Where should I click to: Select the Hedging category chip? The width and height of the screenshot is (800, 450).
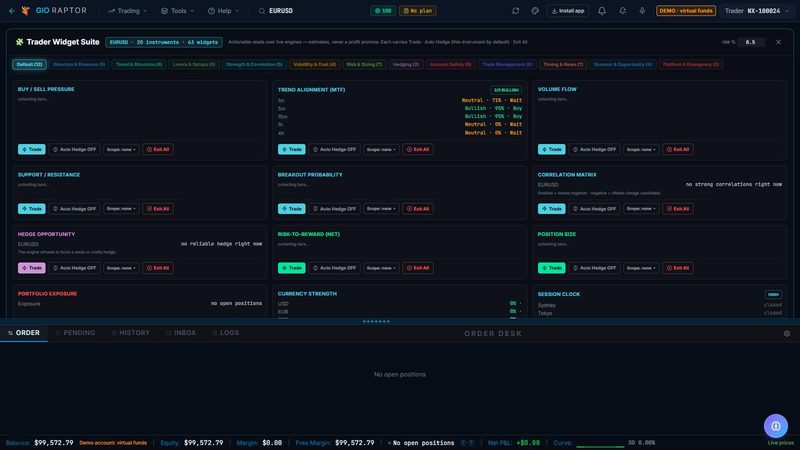(406, 64)
